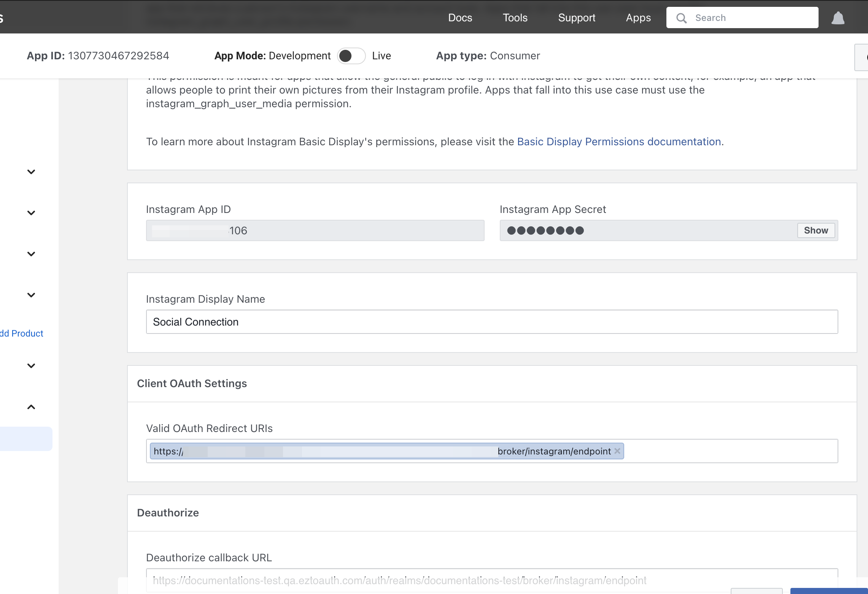Expand the third collapsed sidebar section
Screen dimensions: 868x594
pyautogui.click(x=30, y=254)
